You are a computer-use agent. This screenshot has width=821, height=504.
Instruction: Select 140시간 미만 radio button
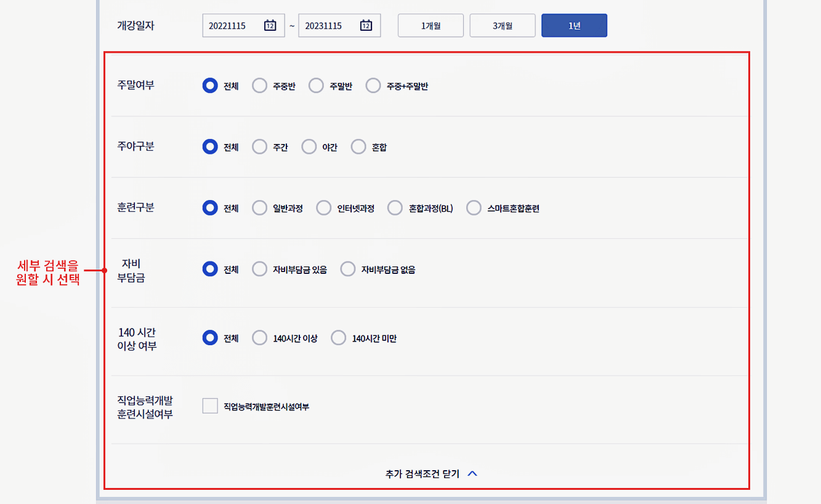339,338
